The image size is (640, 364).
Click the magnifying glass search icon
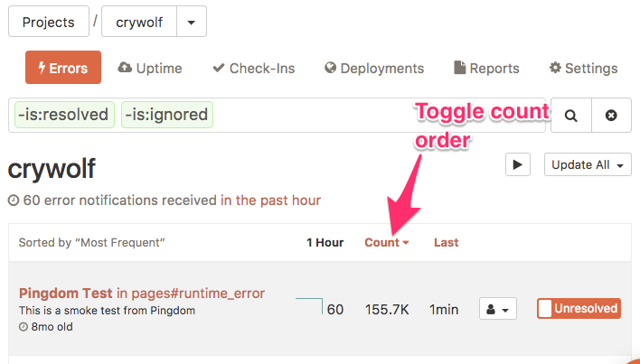pos(570,116)
